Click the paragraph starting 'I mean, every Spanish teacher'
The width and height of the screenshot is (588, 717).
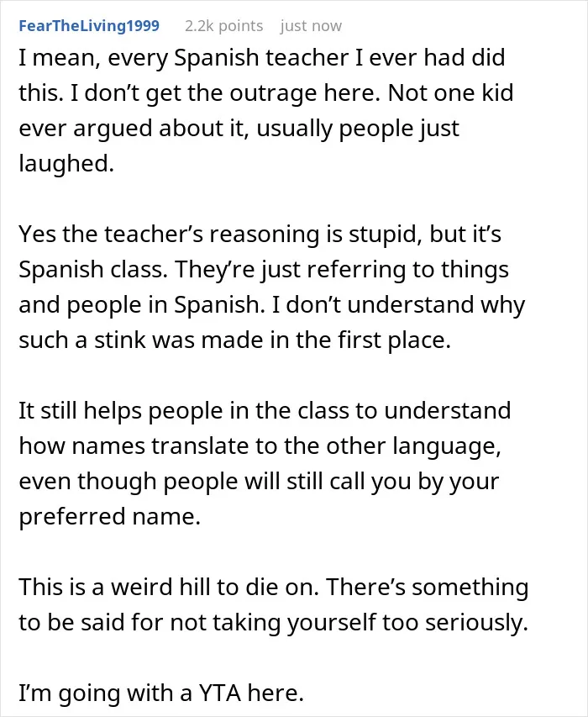tap(266, 110)
